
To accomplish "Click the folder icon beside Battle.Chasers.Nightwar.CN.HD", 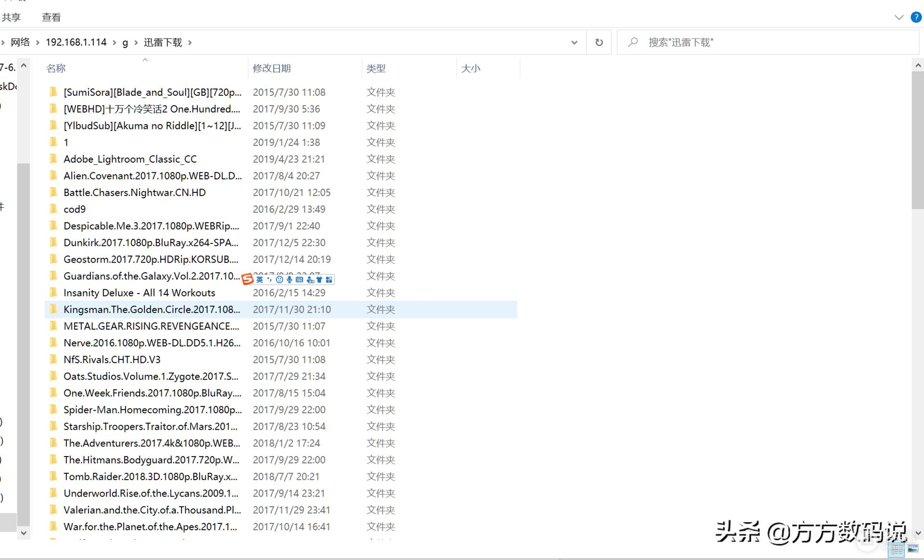I will point(53,192).
